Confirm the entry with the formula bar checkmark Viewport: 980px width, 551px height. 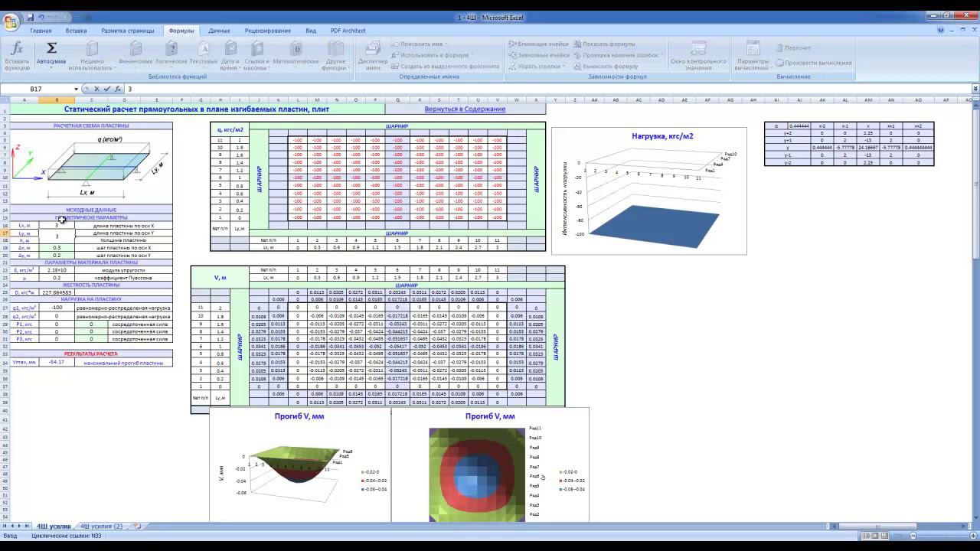106,89
